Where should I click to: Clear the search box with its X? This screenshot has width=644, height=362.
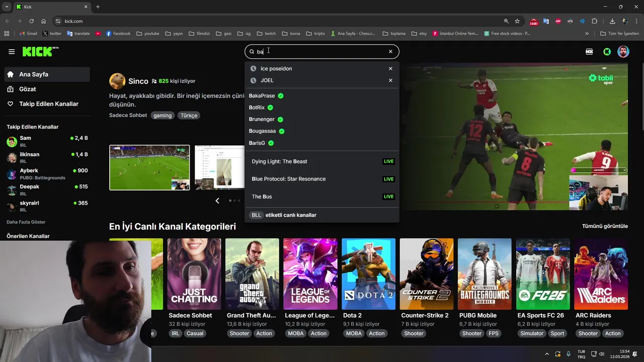(390, 51)
